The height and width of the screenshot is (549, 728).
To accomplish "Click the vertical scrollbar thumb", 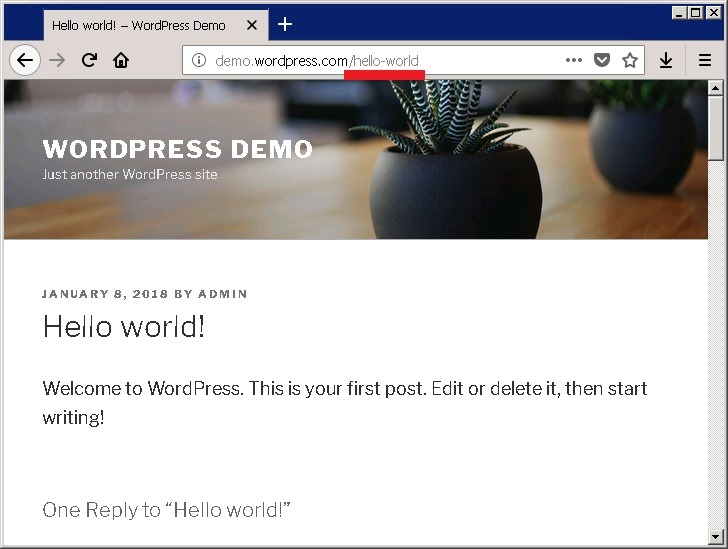I will pyautogui.click(x=715, y=128).
